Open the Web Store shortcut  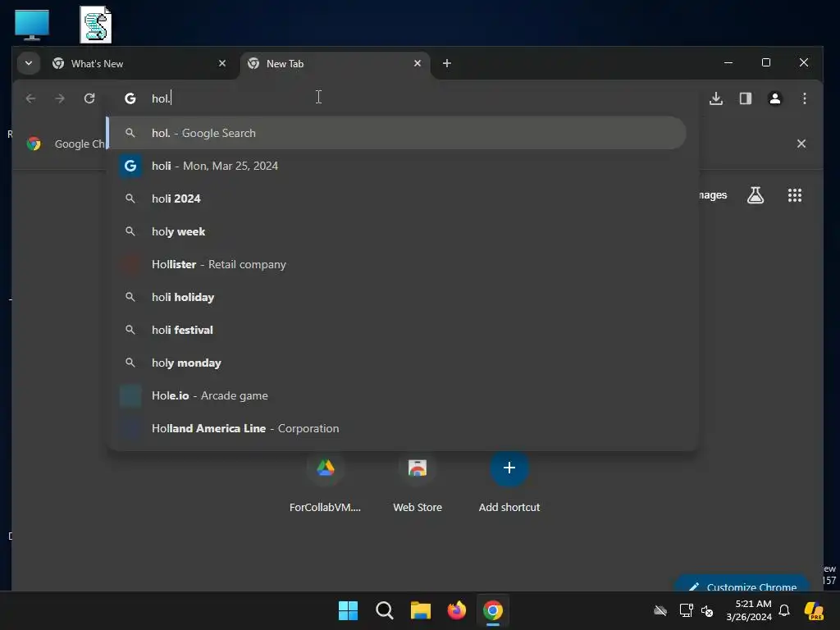click(x=418, y=482)
